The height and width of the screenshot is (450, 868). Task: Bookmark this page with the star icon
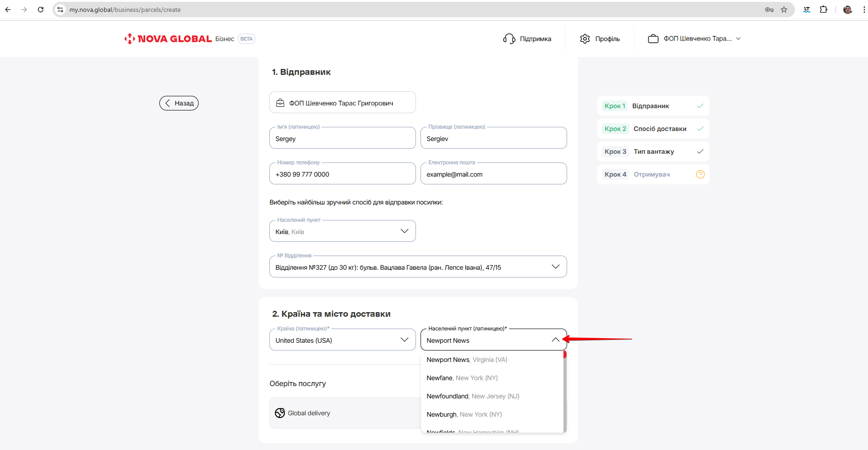click(x=784, y=10)
